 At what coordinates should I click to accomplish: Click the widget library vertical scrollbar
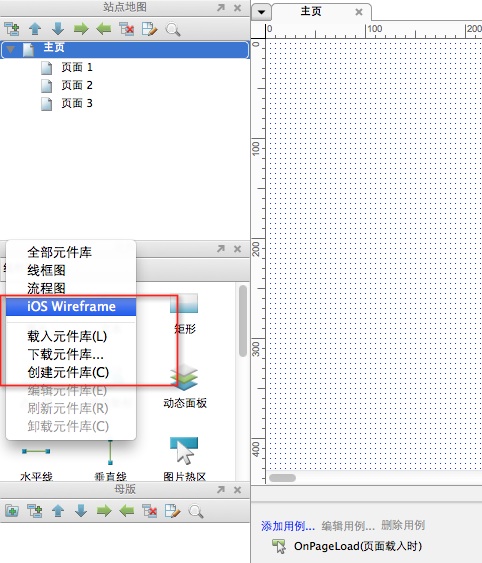point(243,321)
